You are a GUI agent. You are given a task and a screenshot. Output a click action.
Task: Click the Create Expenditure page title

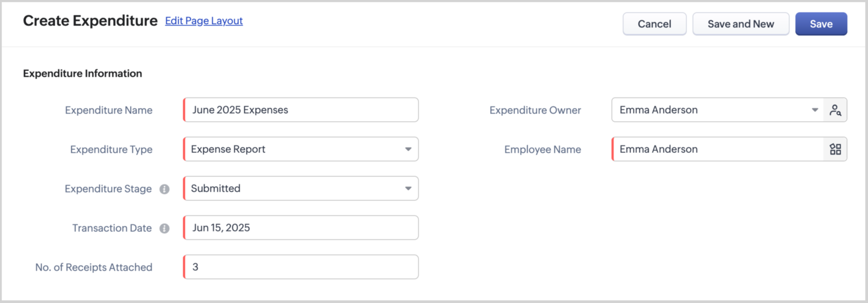90,21
